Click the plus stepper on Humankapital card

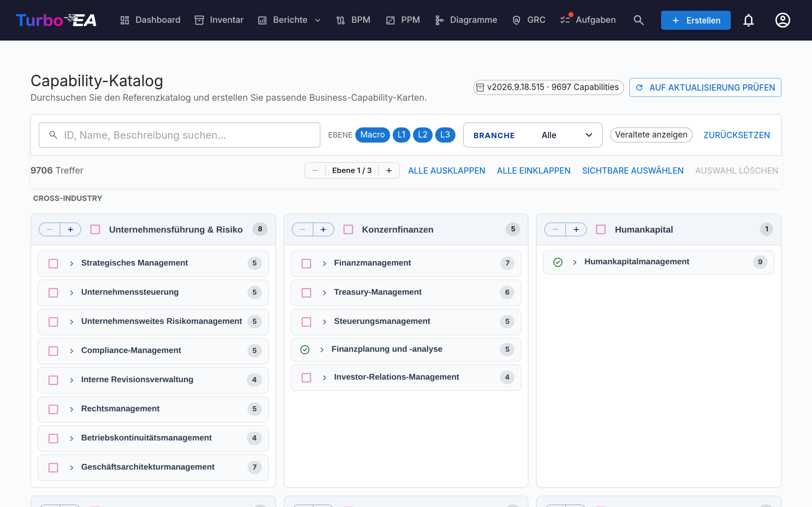(x=576, y=229)
